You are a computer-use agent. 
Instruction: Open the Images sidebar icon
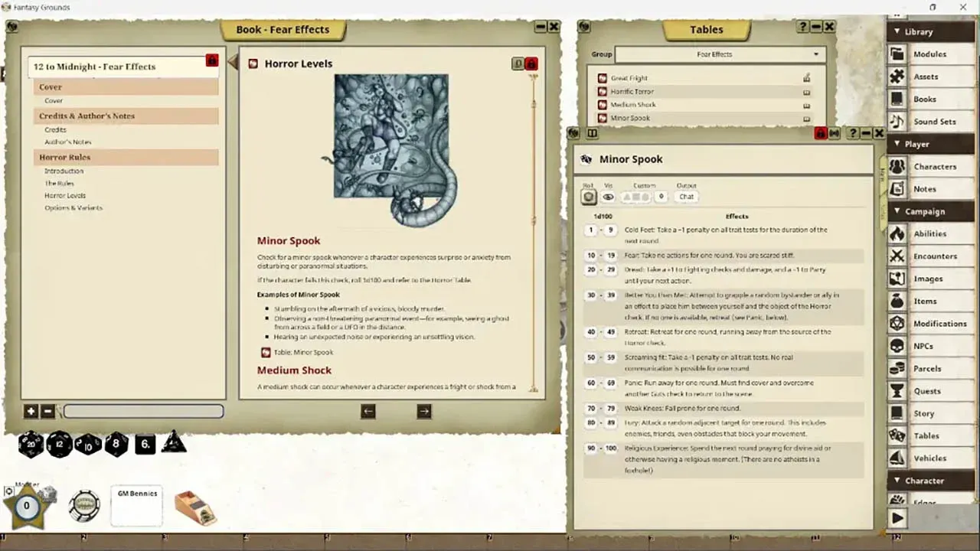tap(897, 279)
